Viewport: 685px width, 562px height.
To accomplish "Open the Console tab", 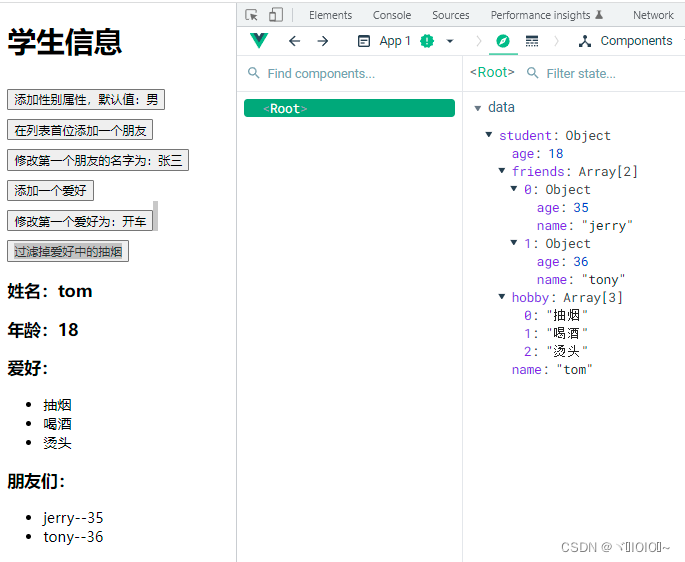I will 392,15.
